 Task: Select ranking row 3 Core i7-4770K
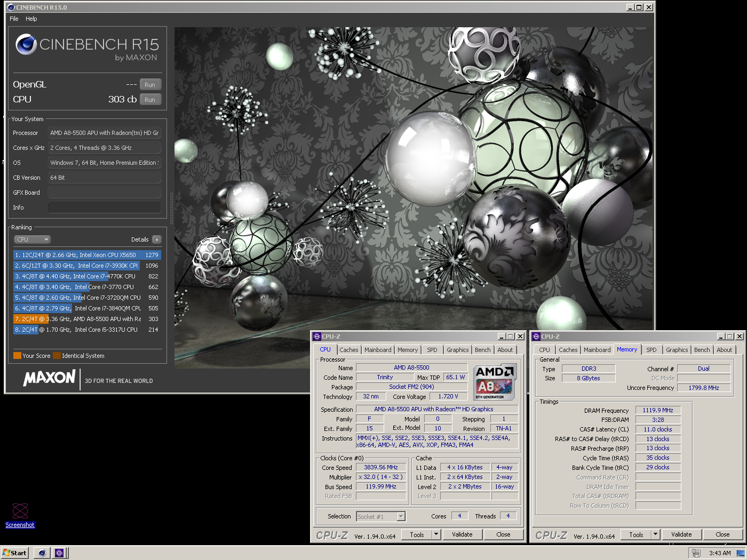click(87, 276)
